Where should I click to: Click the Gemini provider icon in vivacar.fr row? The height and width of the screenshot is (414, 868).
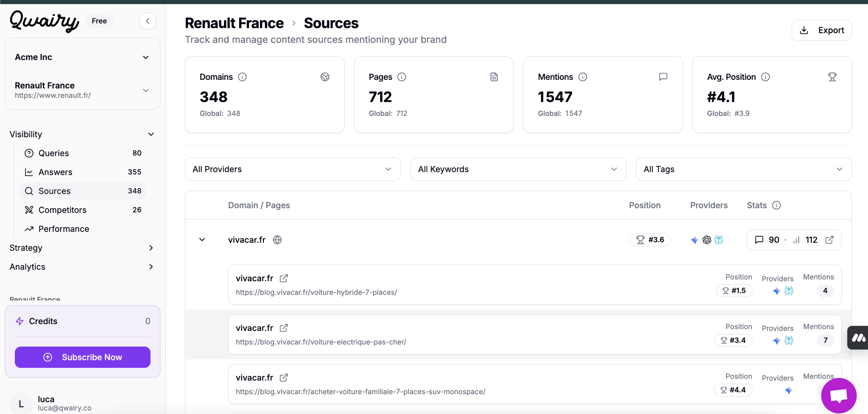click(x=694, y=240)
